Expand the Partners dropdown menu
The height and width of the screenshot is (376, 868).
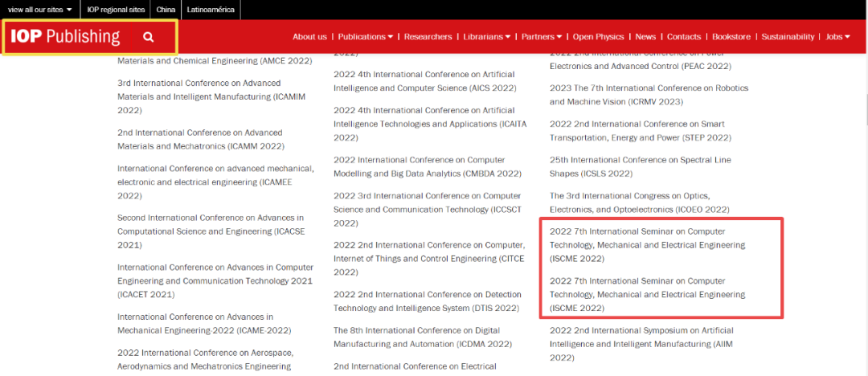(x=542, y=36)
